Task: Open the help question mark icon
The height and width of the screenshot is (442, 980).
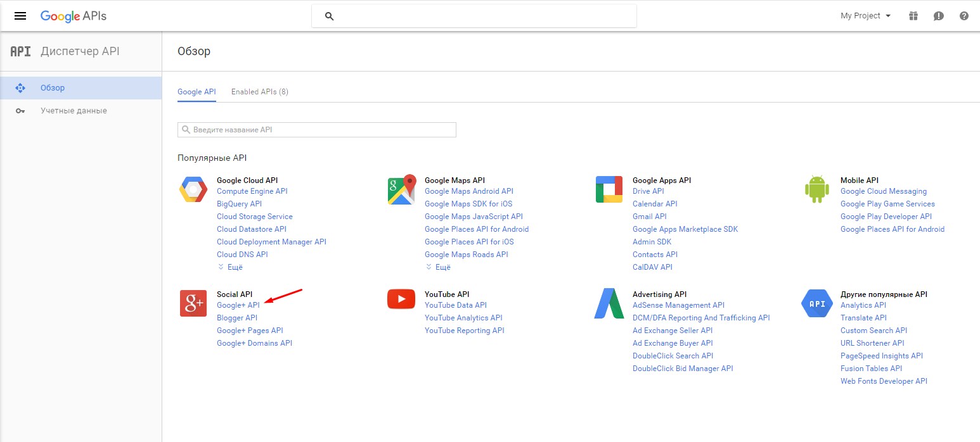Action: (964, 16)
